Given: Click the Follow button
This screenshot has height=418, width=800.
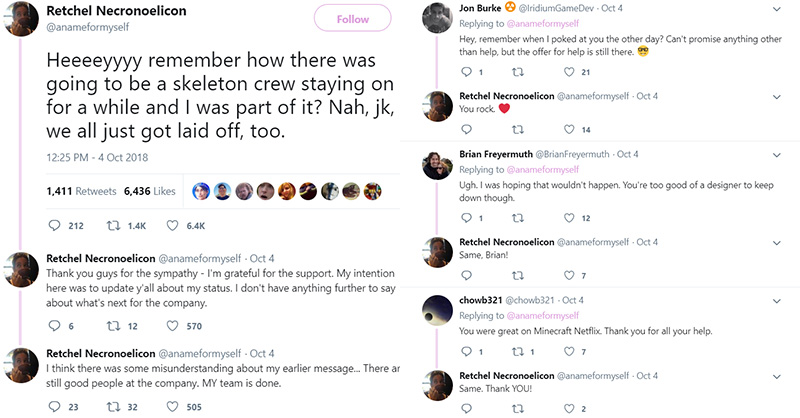Looking at the screenshot, I should tap(353, 20).
